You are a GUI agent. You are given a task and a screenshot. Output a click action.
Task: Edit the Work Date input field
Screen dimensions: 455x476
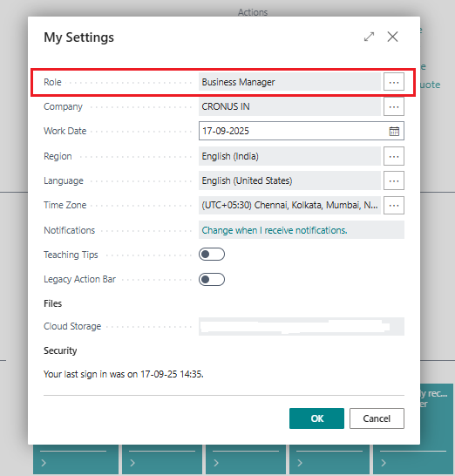(x=293, y=131)
